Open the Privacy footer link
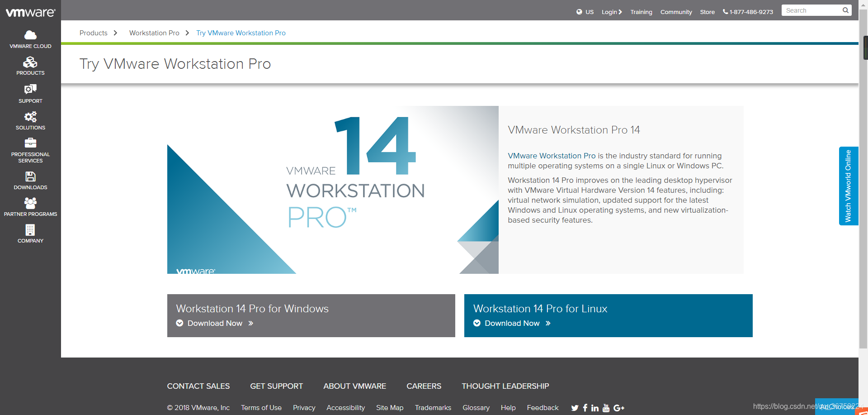This screenshot has width=868, height=415. coord(304,408)
